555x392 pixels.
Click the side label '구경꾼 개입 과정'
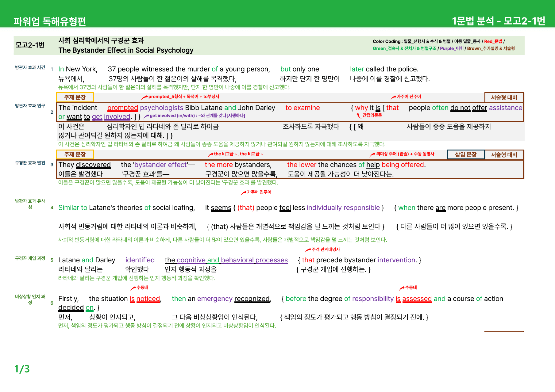point(30,258)
